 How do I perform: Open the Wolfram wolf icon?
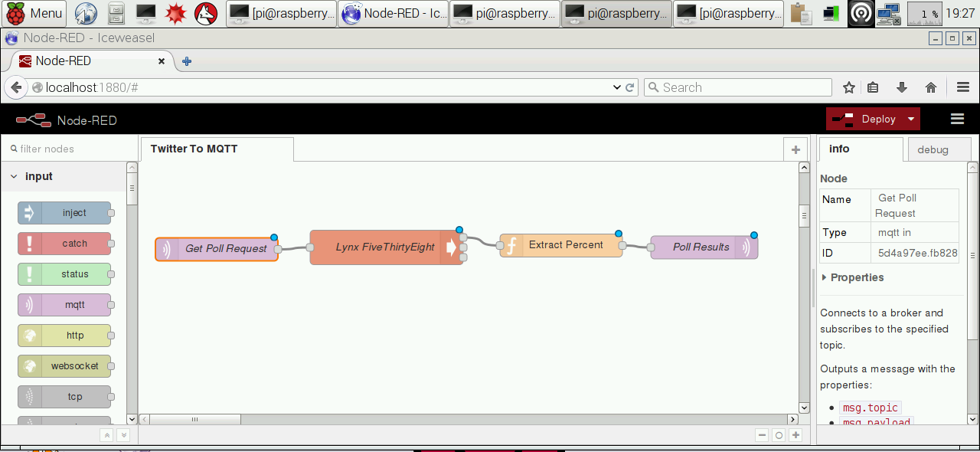205,13
